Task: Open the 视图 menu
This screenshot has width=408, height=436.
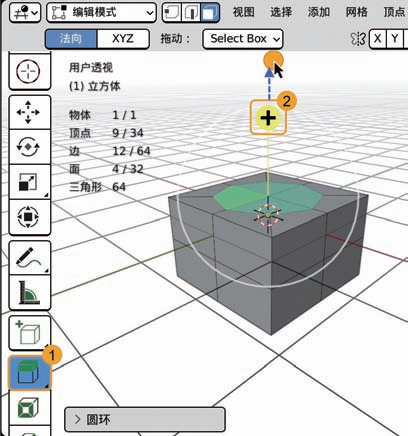Action: coord(244,12)
